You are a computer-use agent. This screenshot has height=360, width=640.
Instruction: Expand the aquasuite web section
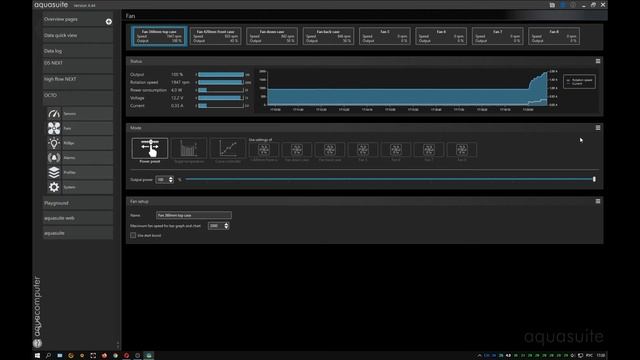pyautogui.click(x=78, y=218)
